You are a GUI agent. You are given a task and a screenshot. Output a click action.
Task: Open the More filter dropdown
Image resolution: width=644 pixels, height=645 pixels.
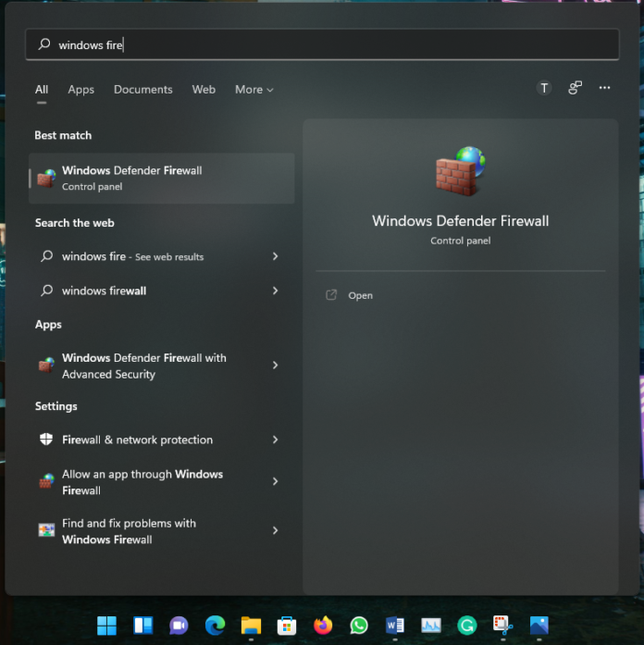click(x=254, y=89)
